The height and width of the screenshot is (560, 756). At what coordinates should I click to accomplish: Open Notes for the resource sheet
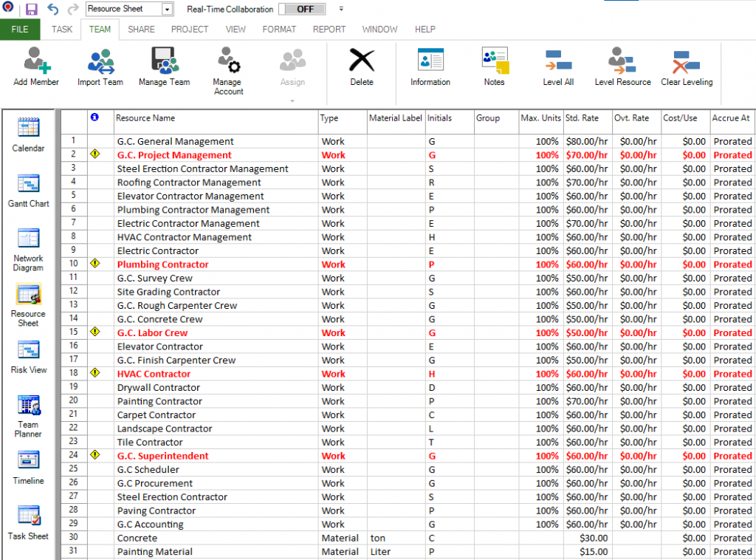(493, 66)
